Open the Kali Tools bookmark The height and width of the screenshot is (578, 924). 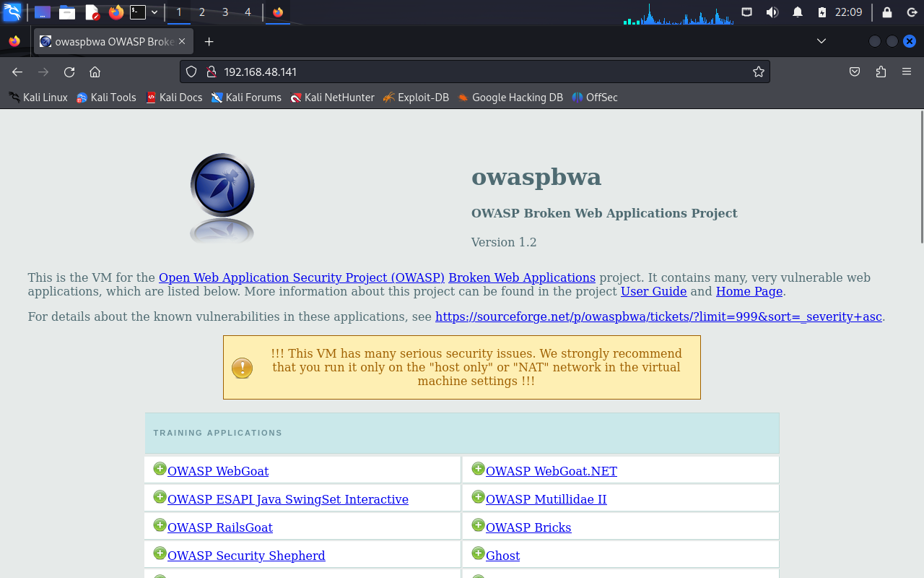(106, 98)
